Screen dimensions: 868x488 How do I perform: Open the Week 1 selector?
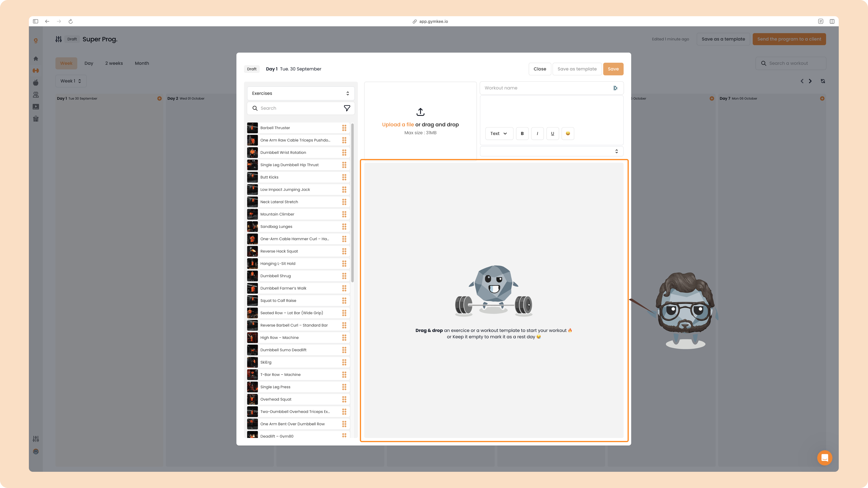tap(71, 81)
